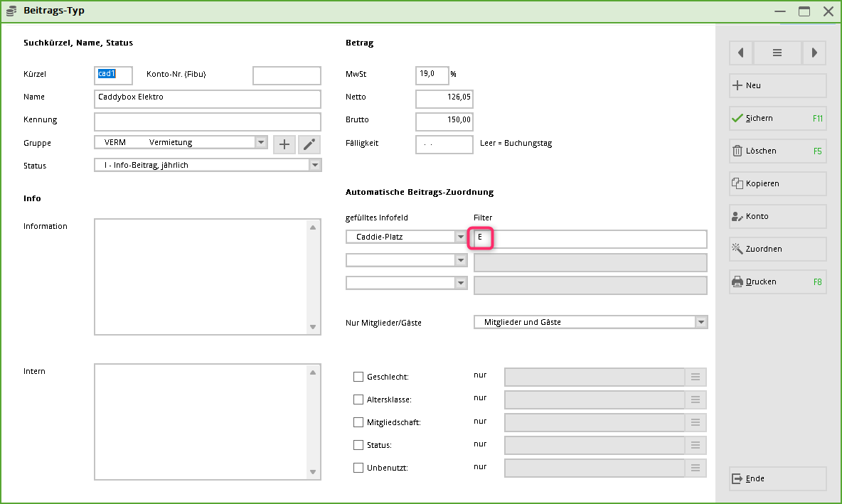Open the Caddie-Platz infofeld dropdown
Image resolution: width=842 pixels, height=504 pixels.
point(461,237)
